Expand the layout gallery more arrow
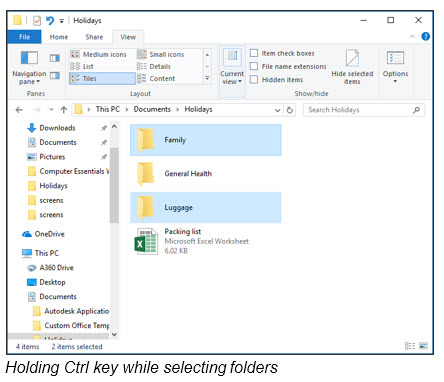Image resolution: width=444 pixels, height=382 pixels. (207, 79)
